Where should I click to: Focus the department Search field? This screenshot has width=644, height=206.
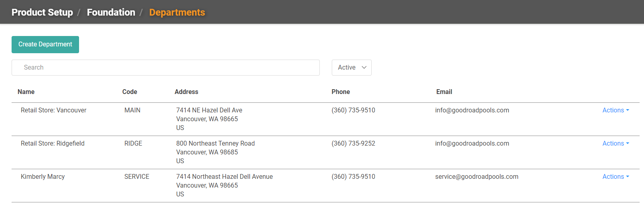[166, 68]
